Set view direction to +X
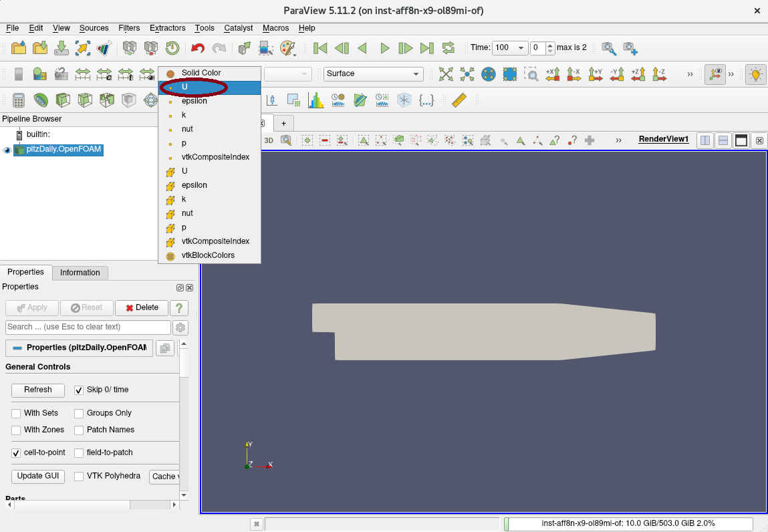Viewport: 768px width, 532px height. click(553, 74)
